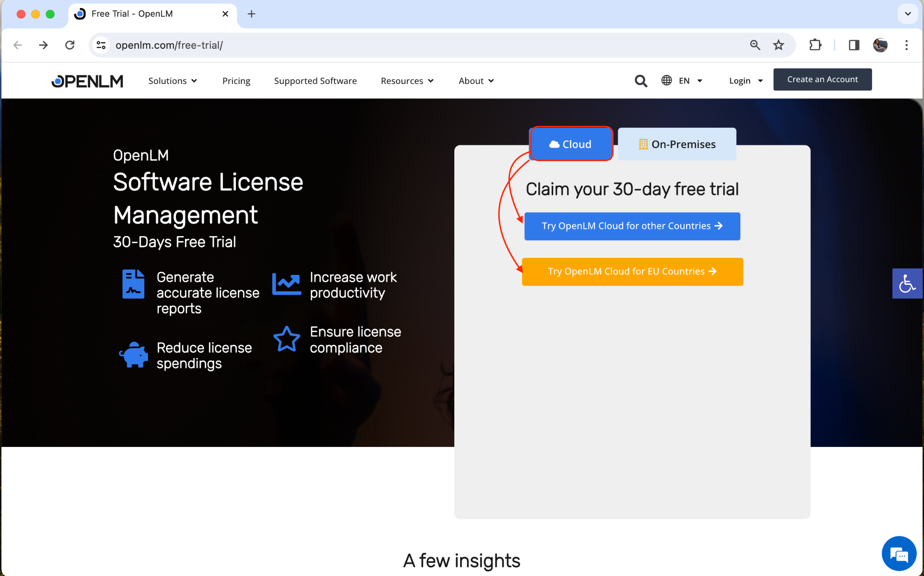Viewport: 924px width, 576px height.
Task: Click the building icon on On-Premises tab
Action: (643, 144)
